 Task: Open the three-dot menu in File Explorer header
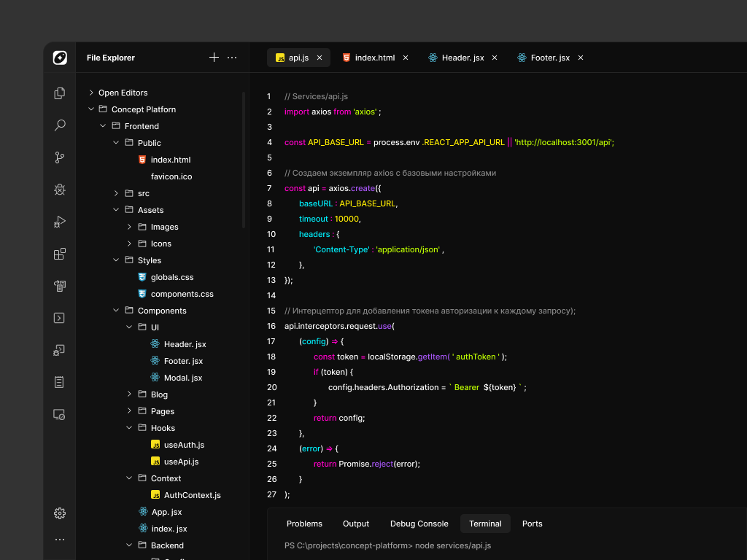pos(232,58)
